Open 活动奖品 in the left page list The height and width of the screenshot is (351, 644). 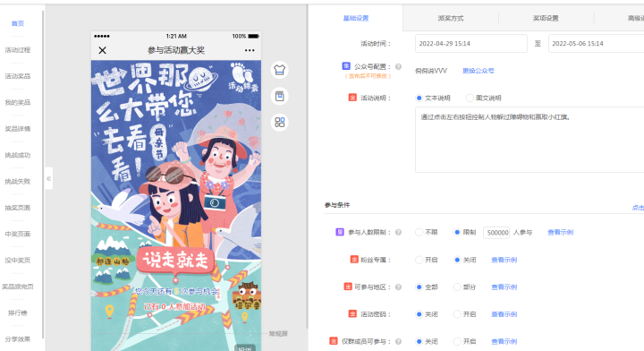tap(18, 76)
